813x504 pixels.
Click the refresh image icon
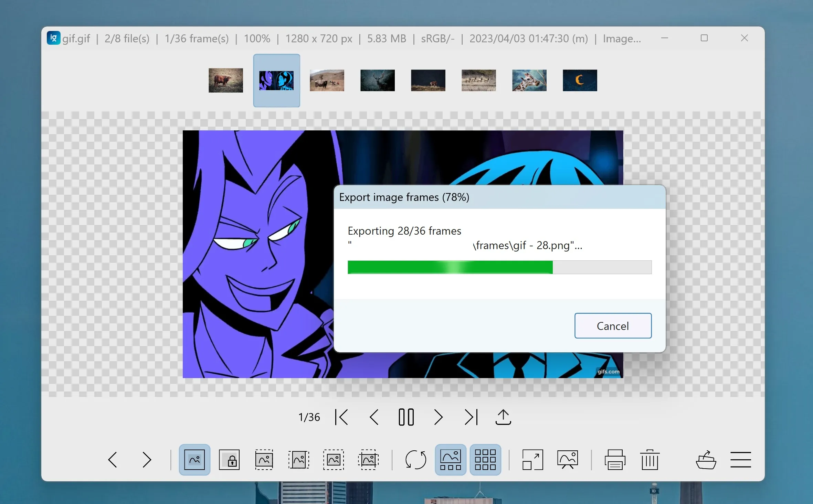(415, 460)
